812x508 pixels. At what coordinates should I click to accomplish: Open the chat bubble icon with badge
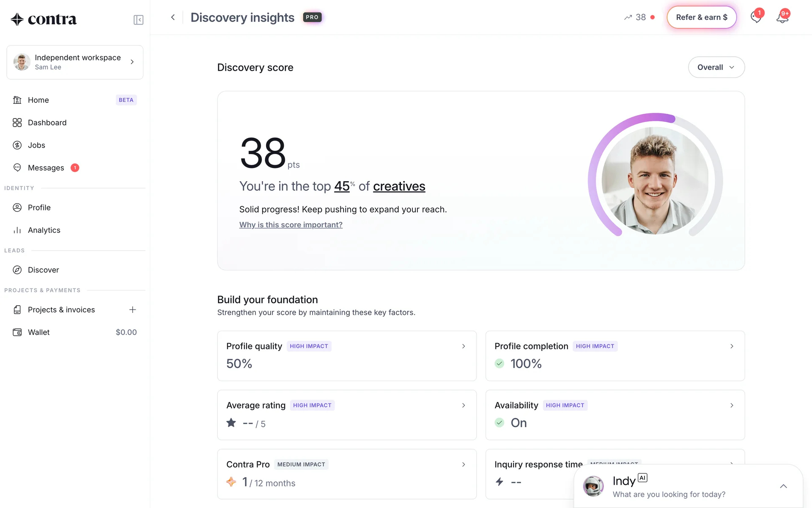coord(756,18)
